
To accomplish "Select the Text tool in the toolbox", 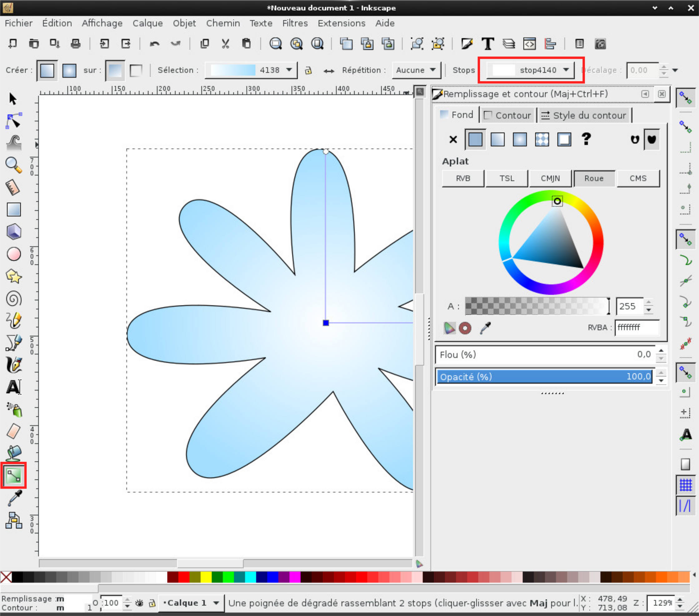I will [14, 387].
